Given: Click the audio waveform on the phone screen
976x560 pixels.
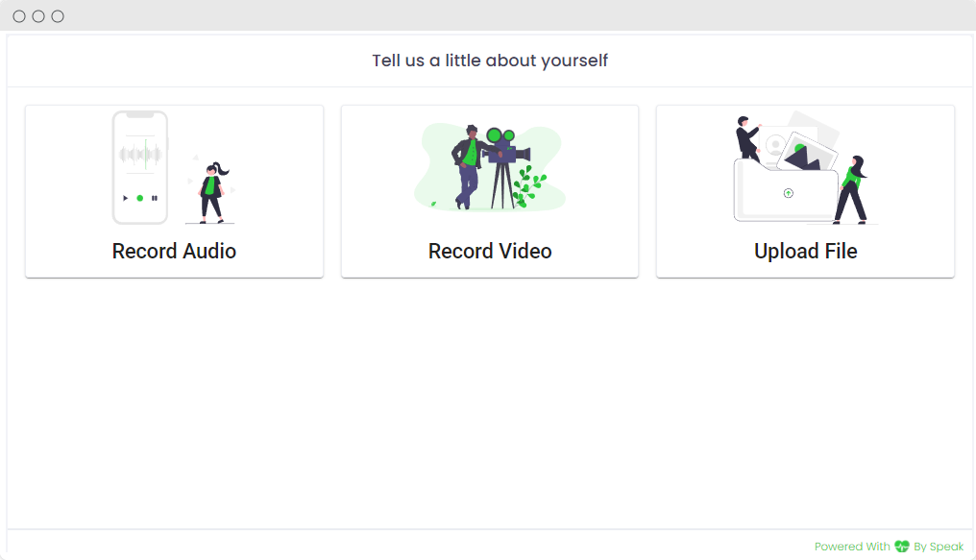Looking at the screenshot, I should (140, 155).
